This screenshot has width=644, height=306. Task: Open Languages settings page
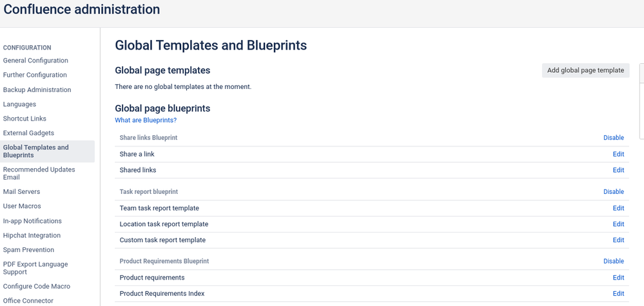19,104
